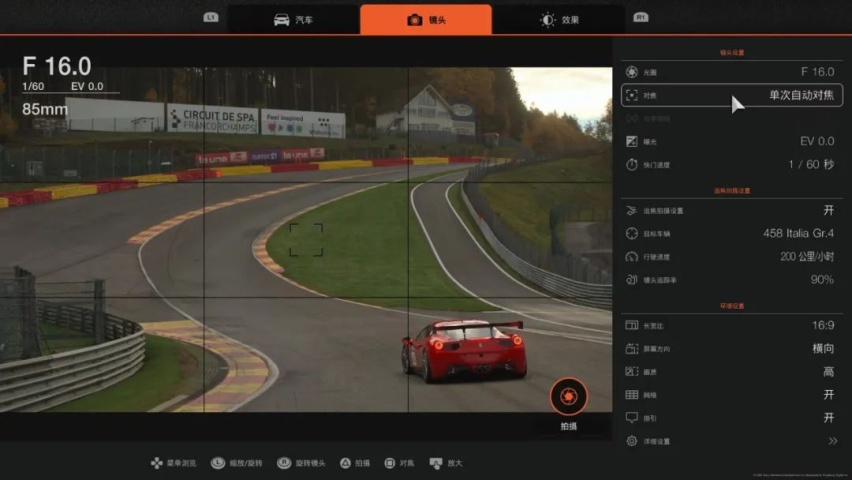
Task: Select the orange 镜头 (Camera) tab
Action: point(426,20)
